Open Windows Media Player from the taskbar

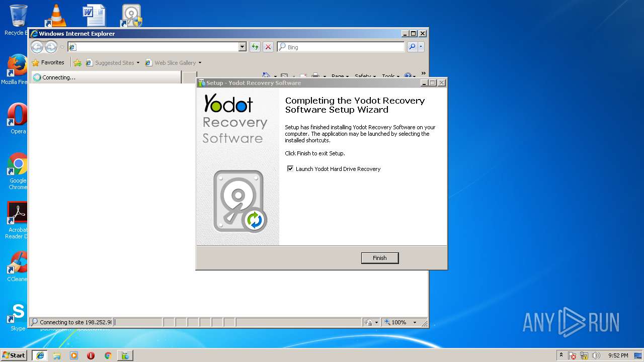click(74, 355)
